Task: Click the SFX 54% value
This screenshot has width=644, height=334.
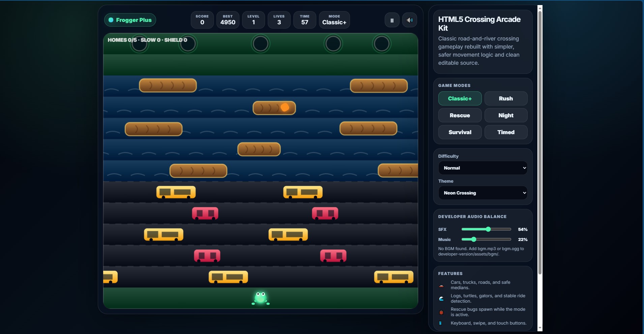Action: point(523,230)
